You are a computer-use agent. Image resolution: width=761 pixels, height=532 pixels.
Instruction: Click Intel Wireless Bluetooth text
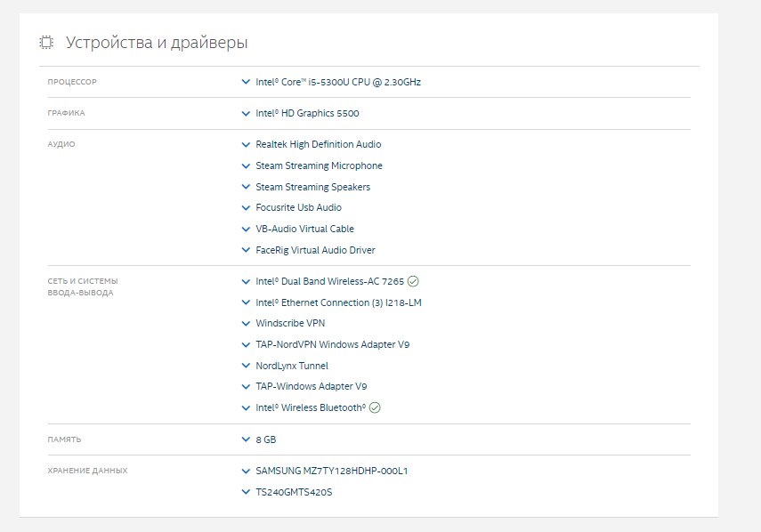click(311, 407)
